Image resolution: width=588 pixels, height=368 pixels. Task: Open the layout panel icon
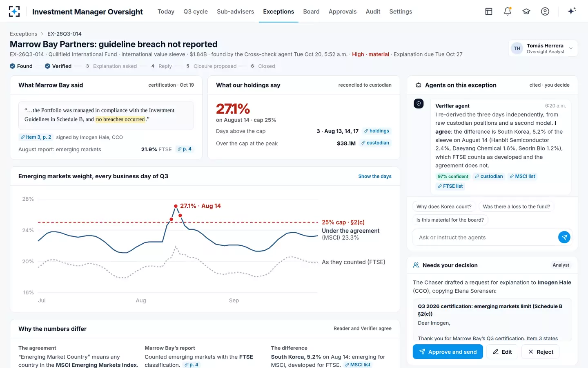(x=489, y=11)
